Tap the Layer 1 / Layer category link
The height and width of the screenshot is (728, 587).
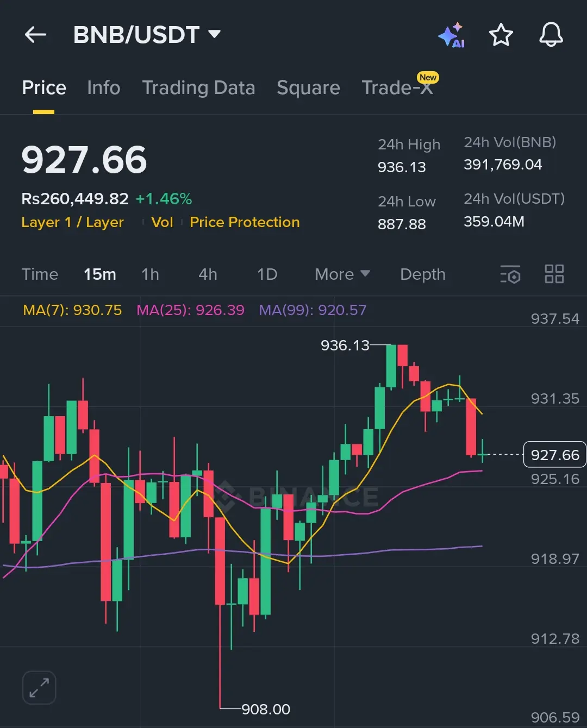(72, 222)
